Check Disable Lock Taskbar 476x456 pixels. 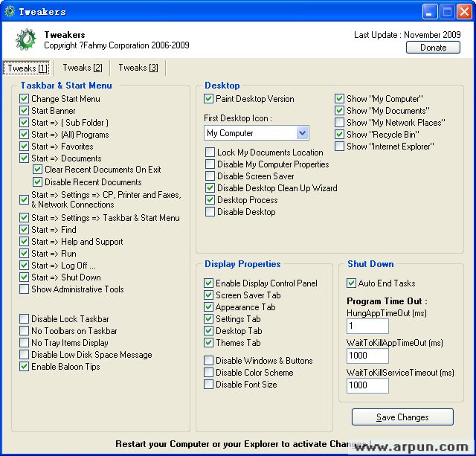coord(24,319)
